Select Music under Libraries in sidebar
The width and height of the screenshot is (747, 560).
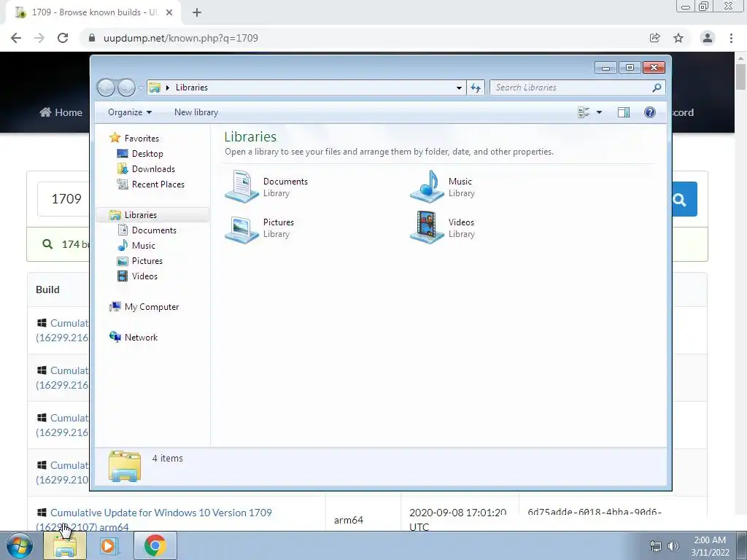pyautogui.click(x=143, y=245)
